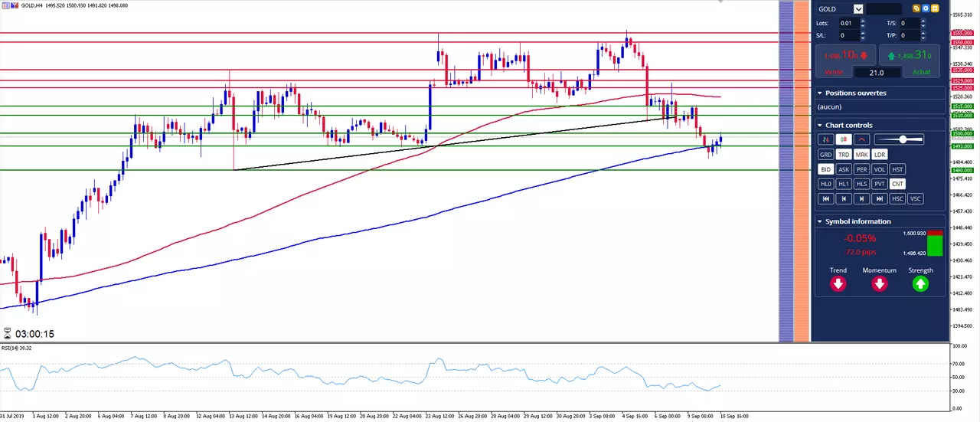Click the 1480.000 green price label
Viewport: 980px width, 422px height.
click(x=962, y=170)
